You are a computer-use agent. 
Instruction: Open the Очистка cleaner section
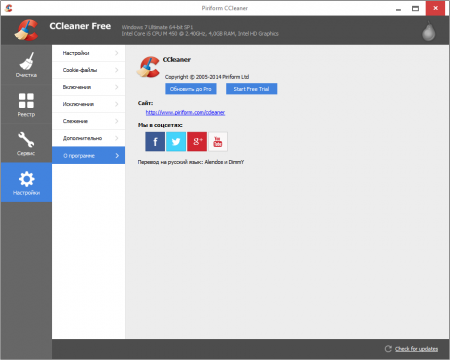26,65
